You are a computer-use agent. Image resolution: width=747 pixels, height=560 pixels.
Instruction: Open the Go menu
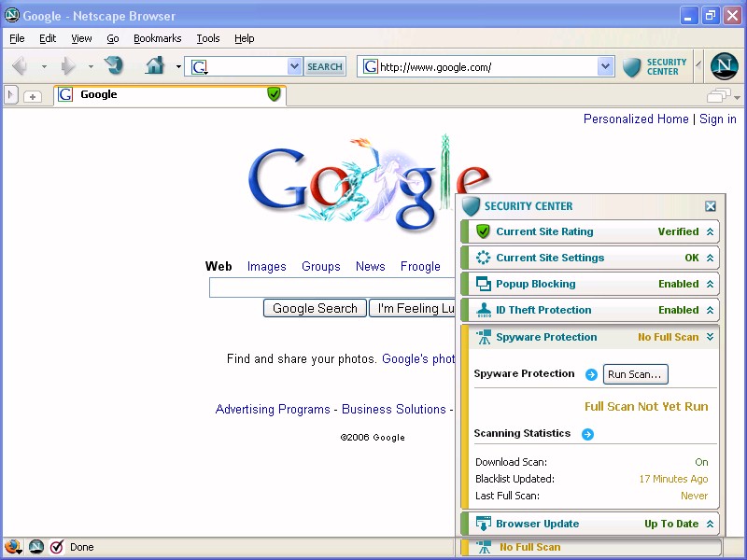(112, 38)
